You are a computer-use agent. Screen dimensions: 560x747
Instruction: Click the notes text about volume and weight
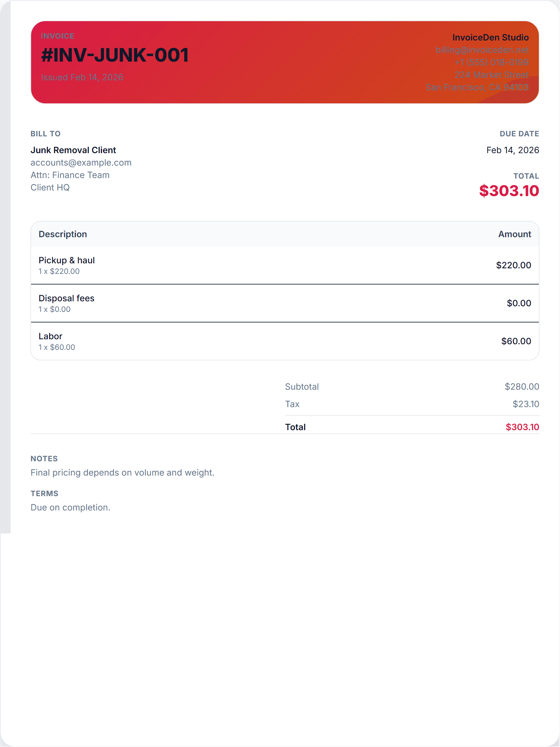click(122, 472)
